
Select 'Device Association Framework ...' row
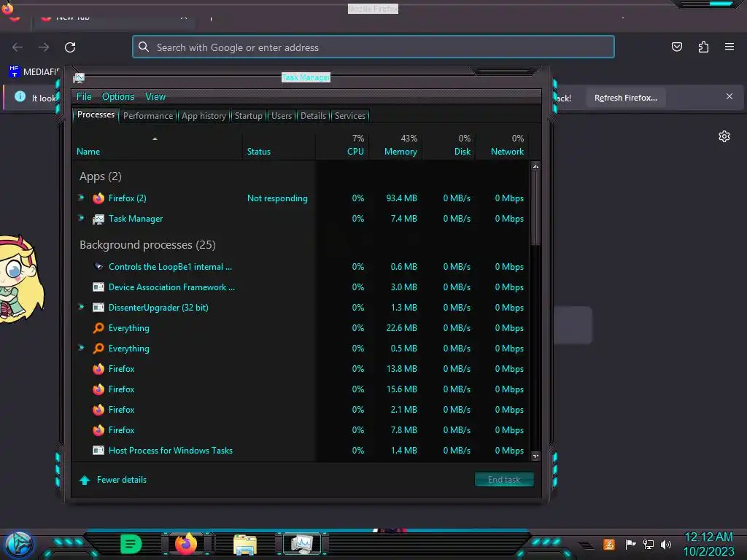click(301, 287)
